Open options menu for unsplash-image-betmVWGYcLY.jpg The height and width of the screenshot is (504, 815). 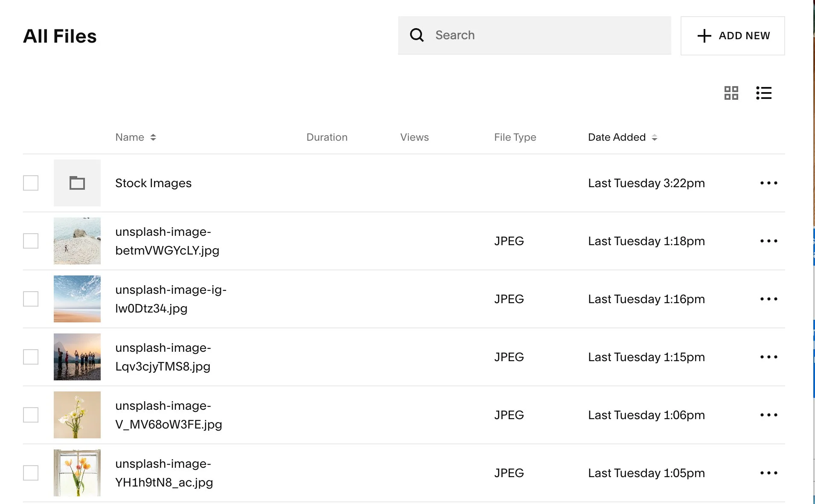point(768,241)
